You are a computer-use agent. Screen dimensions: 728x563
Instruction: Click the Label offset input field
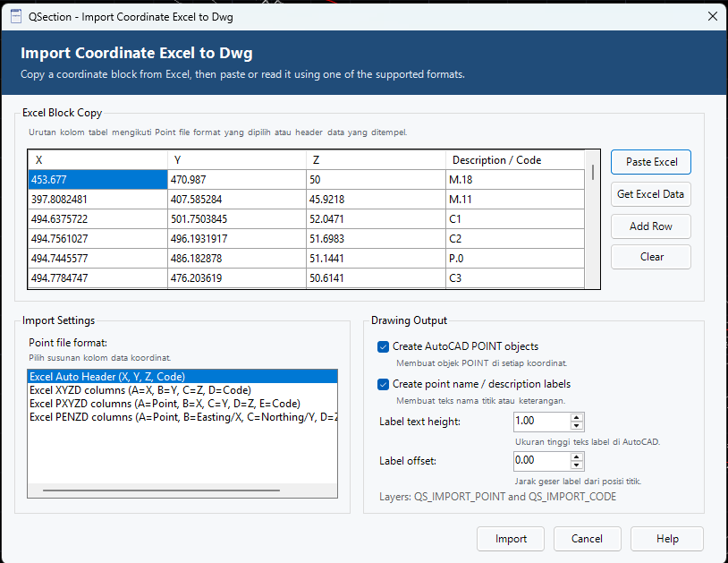coord(542,461)
